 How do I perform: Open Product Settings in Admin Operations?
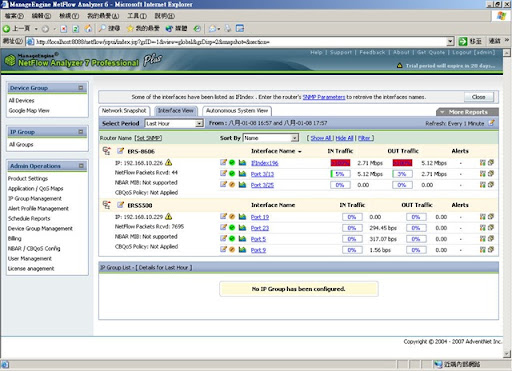(x=28, y=178)
